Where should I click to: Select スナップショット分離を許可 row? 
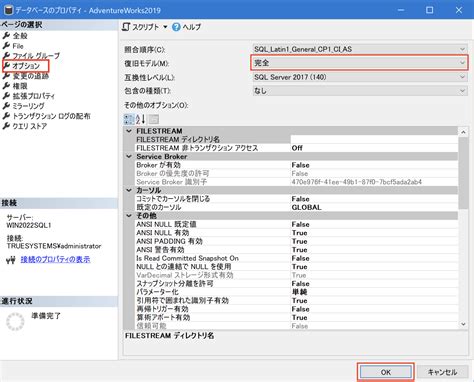tap(296, 284)
